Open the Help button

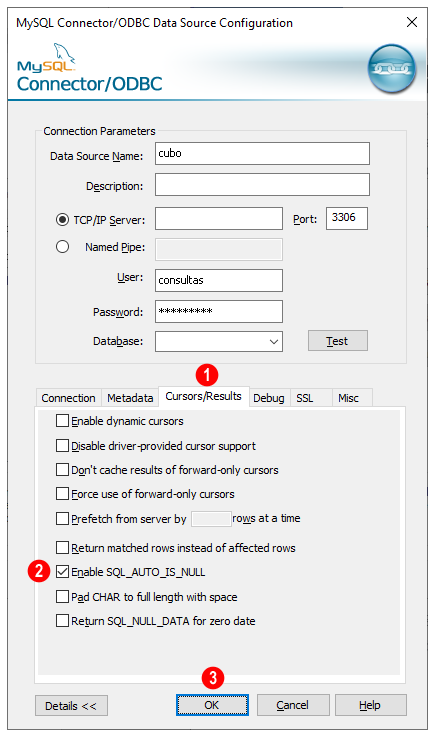[x=371, y=705]
